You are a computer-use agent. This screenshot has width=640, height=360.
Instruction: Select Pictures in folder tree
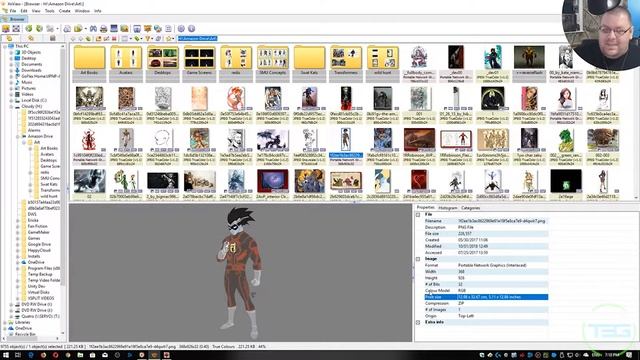pos(29,88)
